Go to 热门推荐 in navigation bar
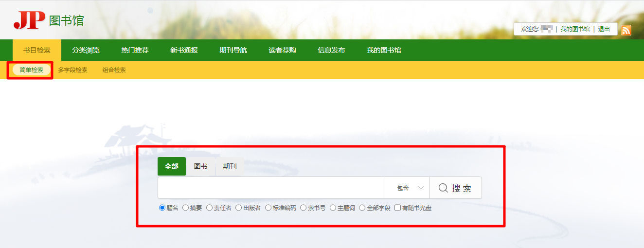This screenshot has height=248, width=644. click(x=135, y=50)
